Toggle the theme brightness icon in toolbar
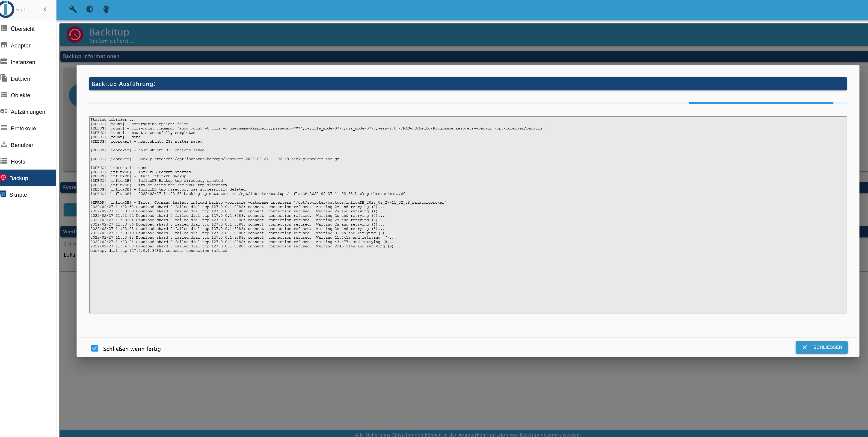The width and height of the screenshot is (868, 437). [90, 9]
